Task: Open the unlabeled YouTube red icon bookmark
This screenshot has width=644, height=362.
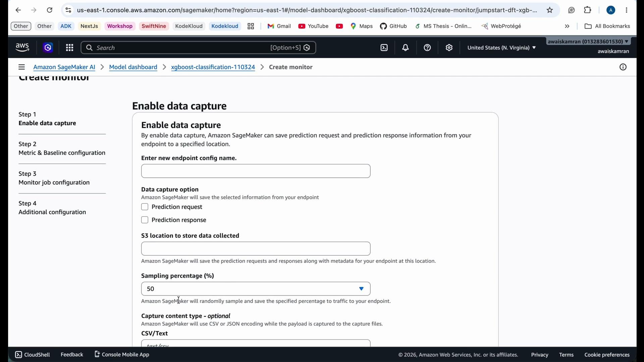Action: point(339,26)
